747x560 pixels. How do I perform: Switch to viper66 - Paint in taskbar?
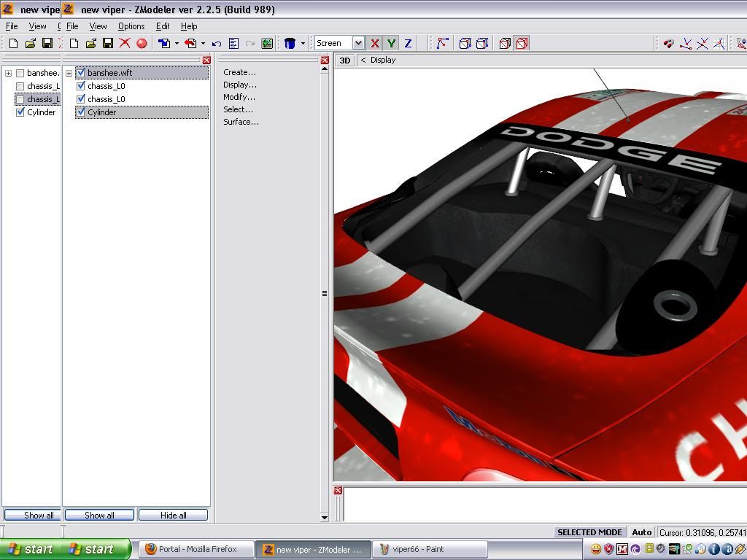pos(429,549)
